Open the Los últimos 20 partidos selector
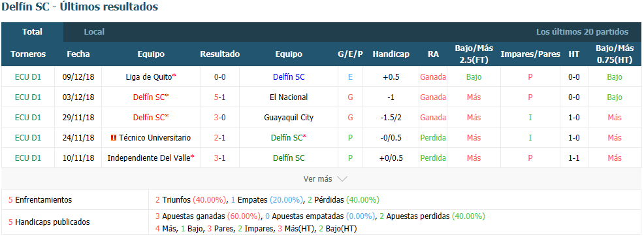 coord(582,31)
